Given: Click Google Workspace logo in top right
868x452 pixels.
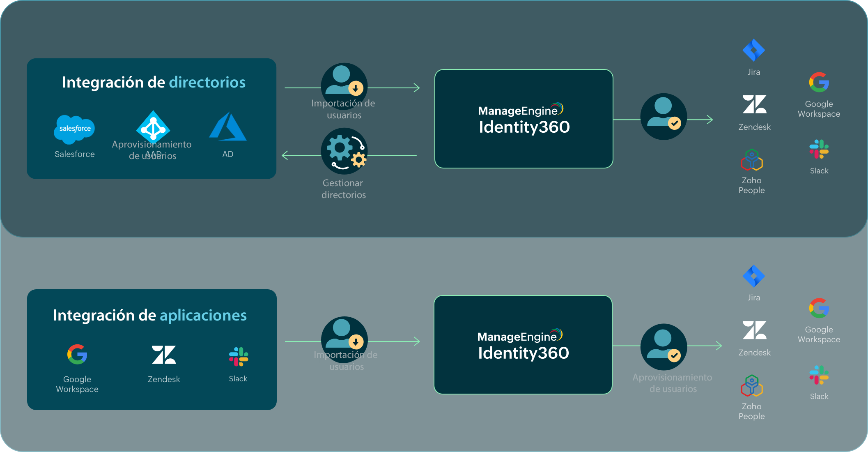Looking at the screenshot, I should coord(819,83).
